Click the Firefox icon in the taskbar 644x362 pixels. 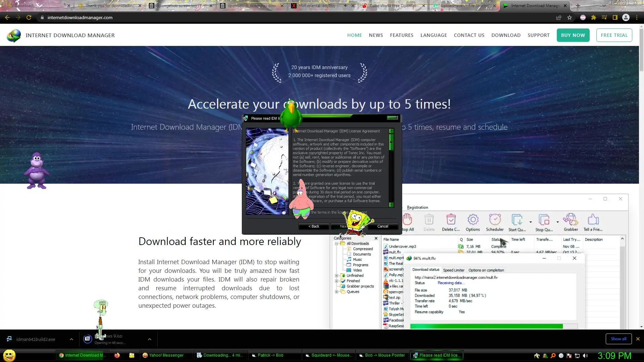[117, 355]
